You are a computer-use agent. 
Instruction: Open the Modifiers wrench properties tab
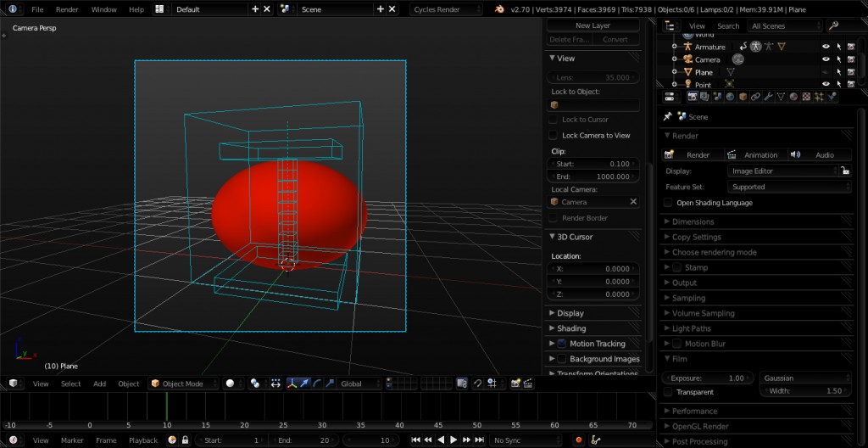tap(768, 97)
